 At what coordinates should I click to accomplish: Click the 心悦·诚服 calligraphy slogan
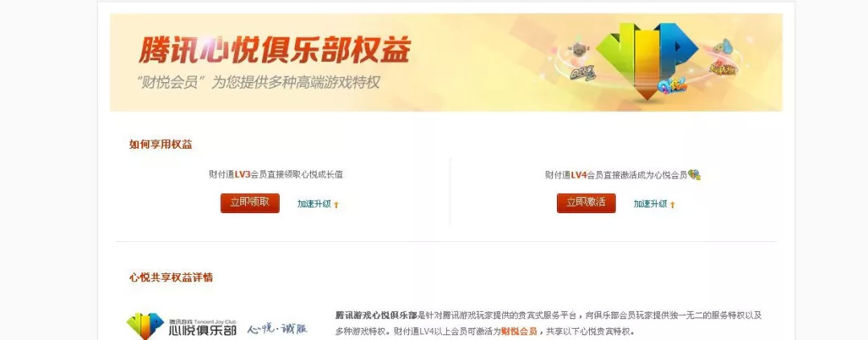(276, 329)
